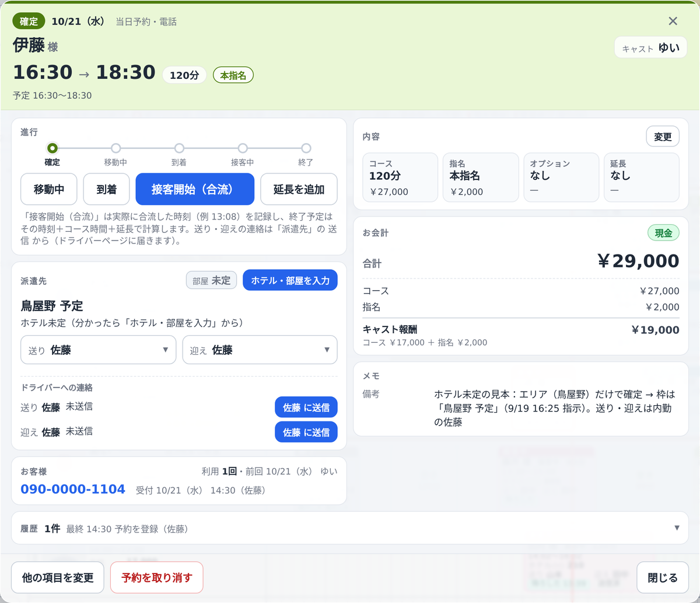The width and height of the screenshot is (700, 603).
Task: Click 延長を追加 to add an extension
Action: tap(299, 189)
